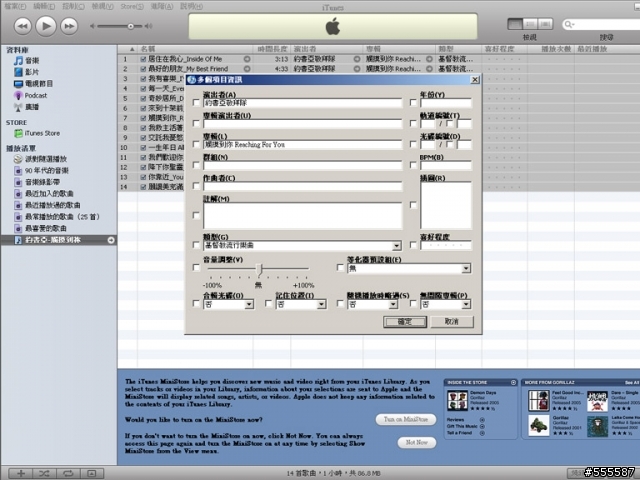The height and width of the screenshot is (480, 640).
Task: Open the 編輯(E) menu
Action: 44,6
